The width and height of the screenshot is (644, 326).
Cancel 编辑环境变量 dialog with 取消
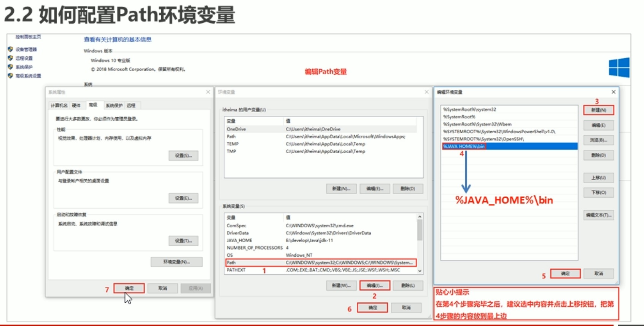(x=599, y=273)
